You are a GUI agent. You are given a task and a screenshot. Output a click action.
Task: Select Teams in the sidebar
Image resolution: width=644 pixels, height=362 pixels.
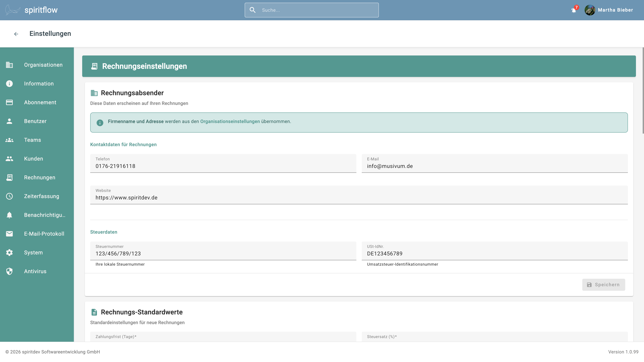[x=37, y=140]
